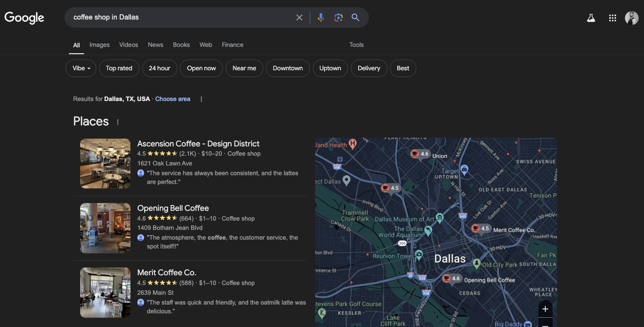Click the 4.6 coffee pin near Union
644x327 pixels.
pos(420,154)
